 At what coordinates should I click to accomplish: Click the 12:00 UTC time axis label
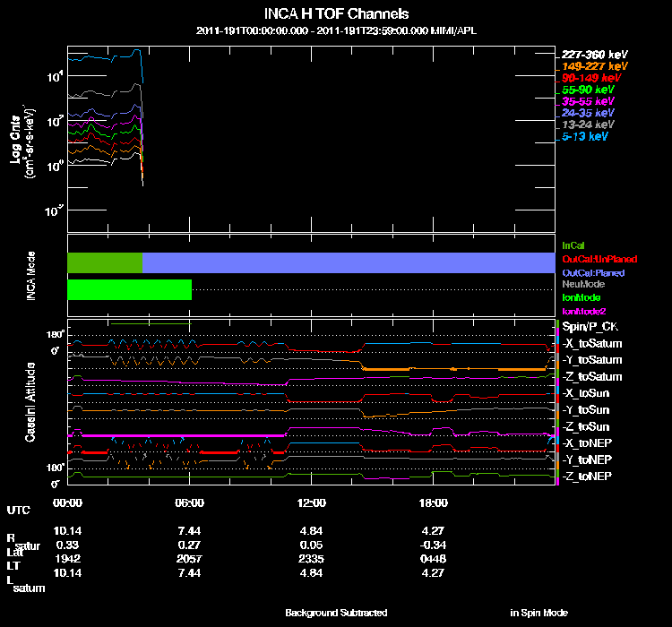point(311,502)
